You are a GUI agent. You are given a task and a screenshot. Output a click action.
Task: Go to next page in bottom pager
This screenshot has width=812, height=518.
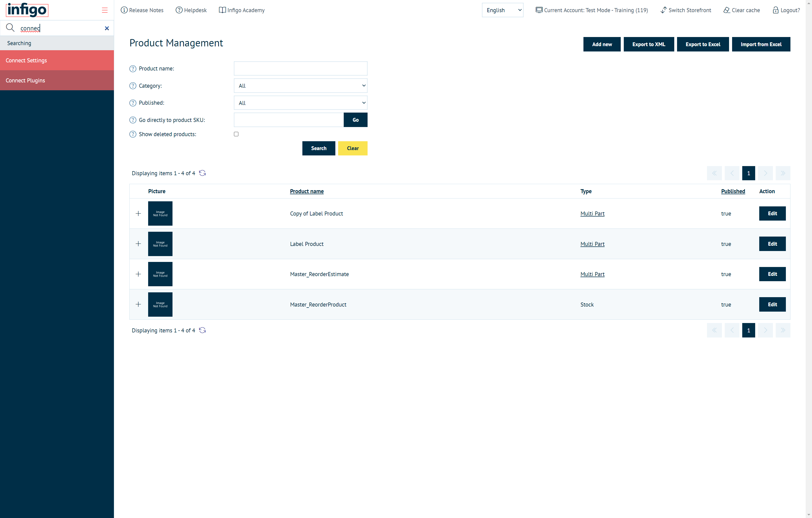coord(766,330)
